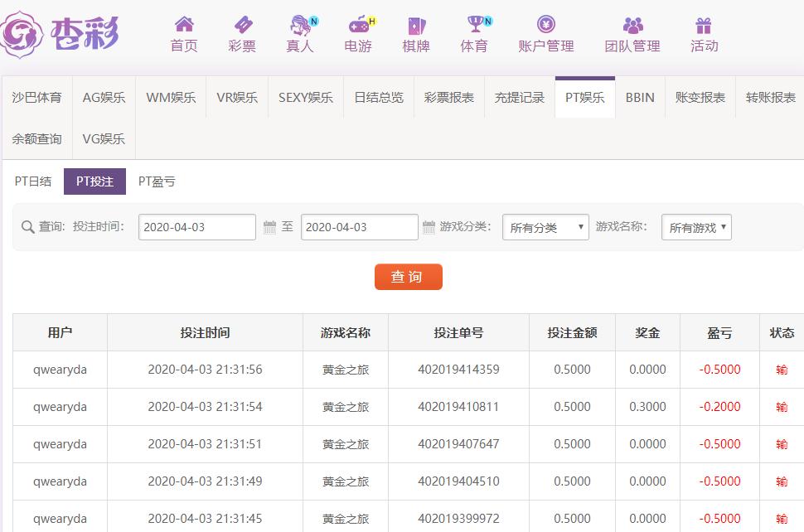Open account management yen coin icon
Viewport: 804px width, 532px height.
click(x=545, y=25)
